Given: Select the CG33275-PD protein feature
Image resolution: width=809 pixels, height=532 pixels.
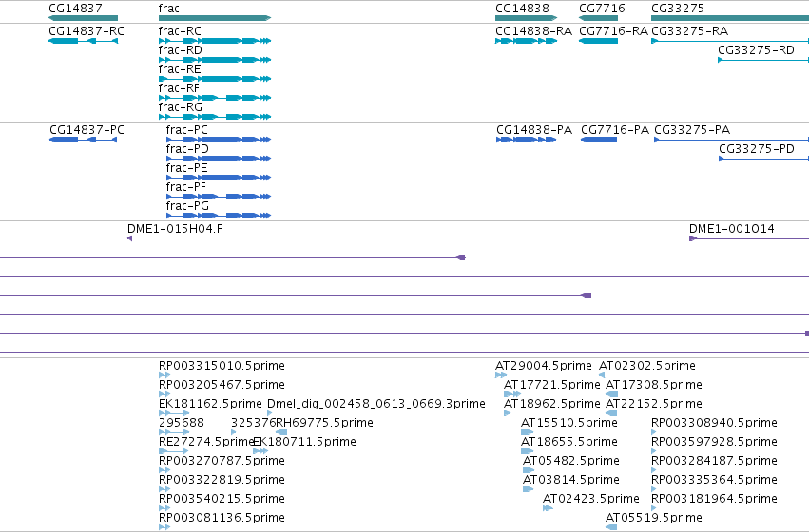Looking at the screenshot, I should click(764, 159).
